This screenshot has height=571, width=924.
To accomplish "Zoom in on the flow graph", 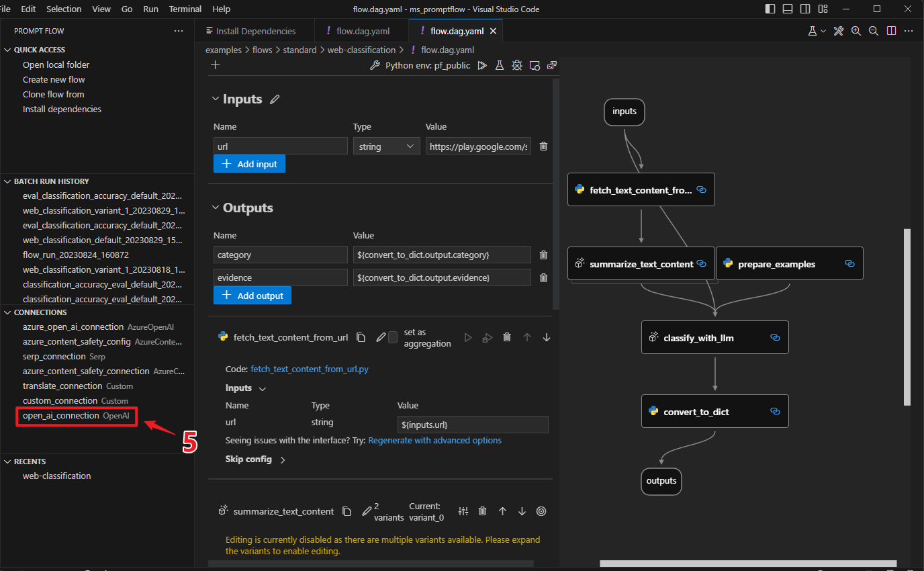I will coord(855,31).
